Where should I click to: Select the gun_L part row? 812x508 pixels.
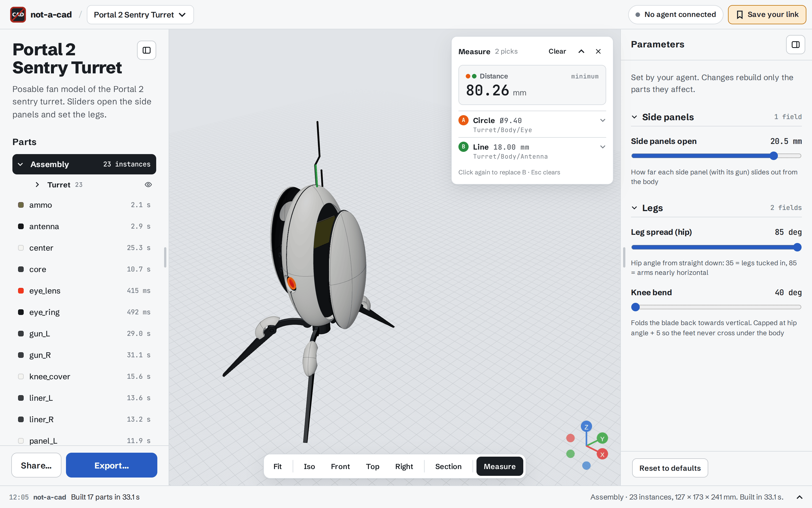click(x=84, y=334)
